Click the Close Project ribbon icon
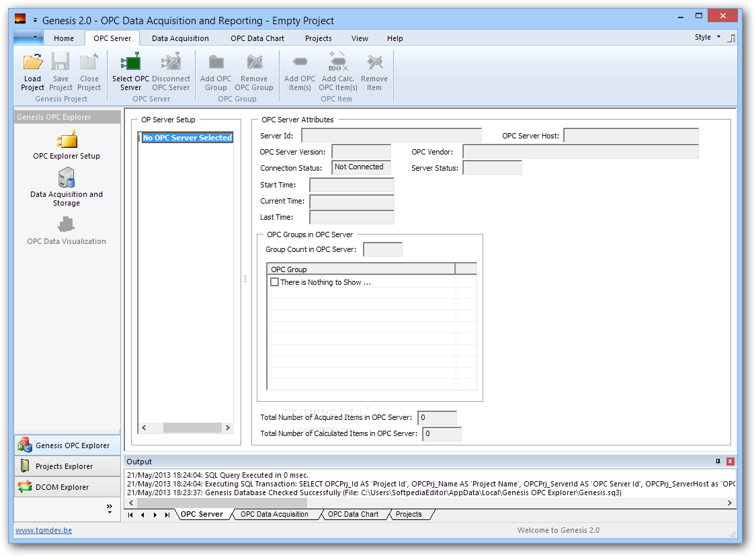This screenshot has height=557, width=756. 89,62
